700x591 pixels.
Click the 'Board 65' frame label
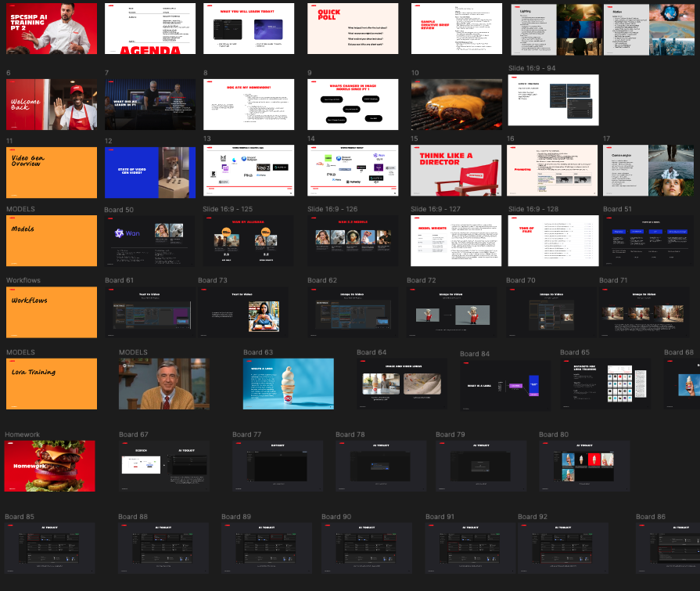click(575, 352)
